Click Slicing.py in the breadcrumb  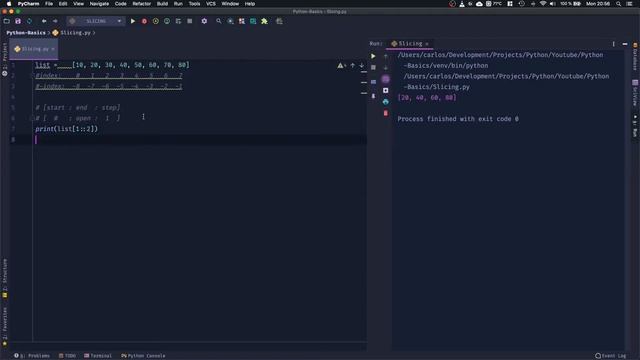coord(76,33)
